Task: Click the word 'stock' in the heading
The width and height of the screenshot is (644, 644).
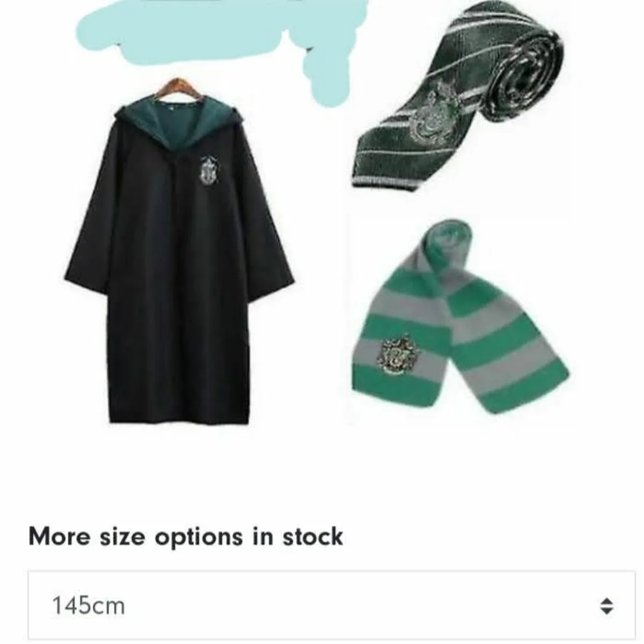Action: coord(313,537)
